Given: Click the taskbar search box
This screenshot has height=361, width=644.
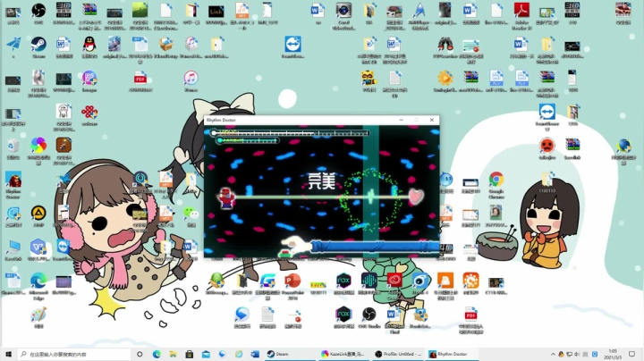Looking at the screenshot, I should [74, 354].
